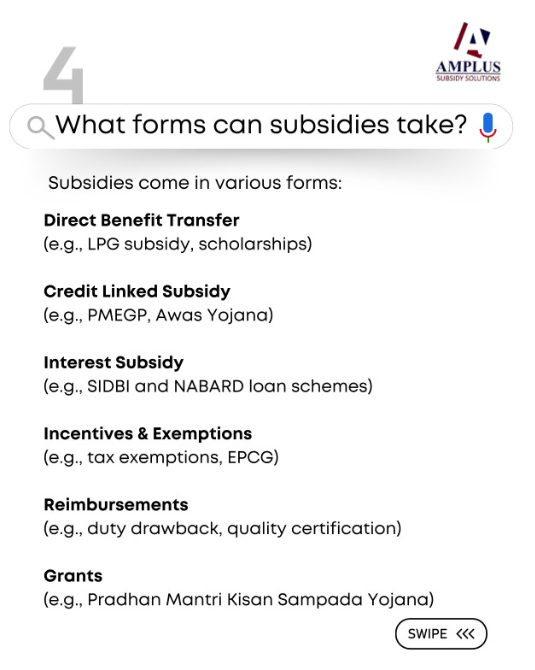Select the Incentives & Exemptions heading

click(148, 434)
